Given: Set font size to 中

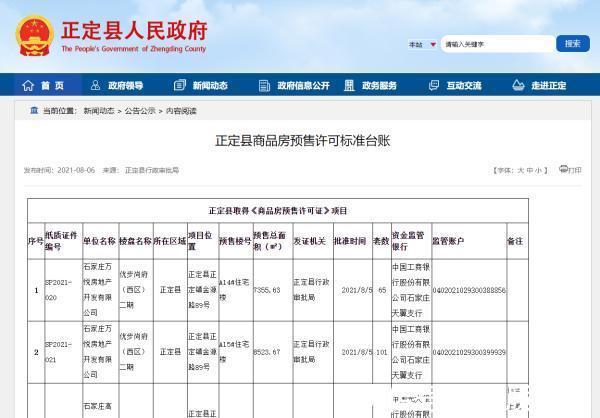Looking at the screenshot, I should point(530,170).
